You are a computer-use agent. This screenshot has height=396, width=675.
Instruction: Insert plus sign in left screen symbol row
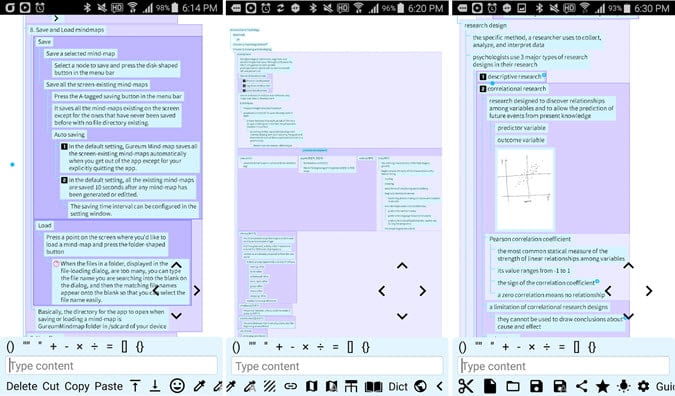[x=53, y=346]
